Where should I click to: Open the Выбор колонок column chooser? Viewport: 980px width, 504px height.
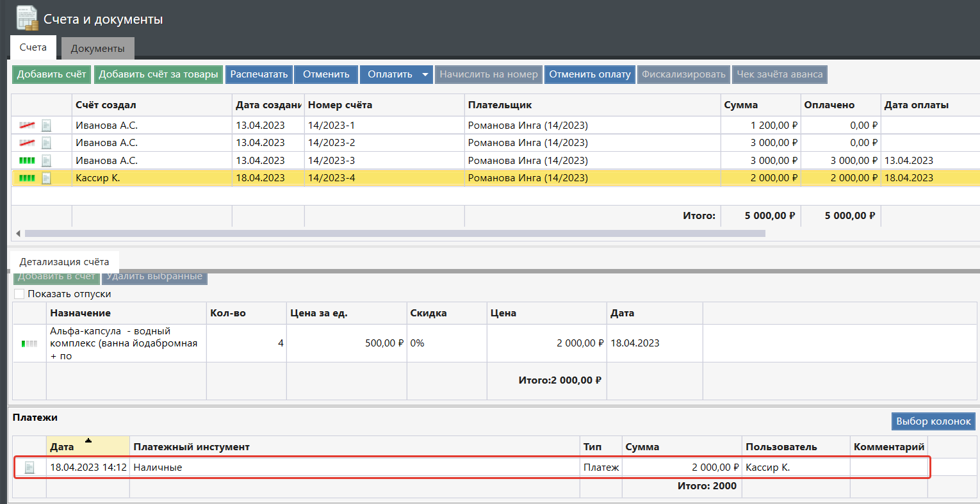pos(933,421)
